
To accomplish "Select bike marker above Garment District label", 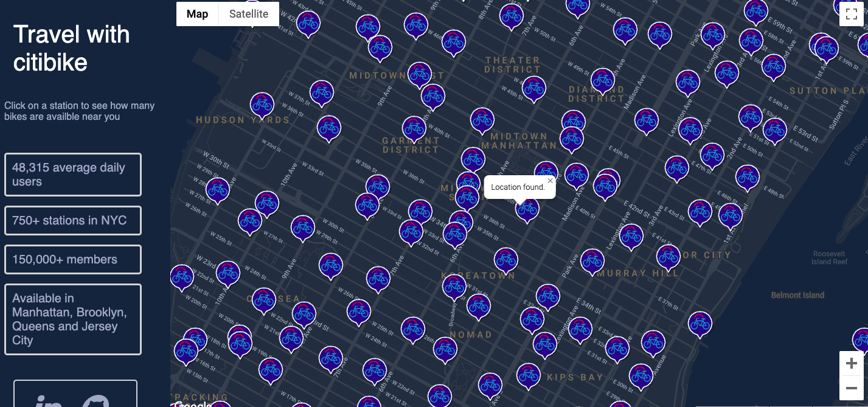I will (414, 129).
